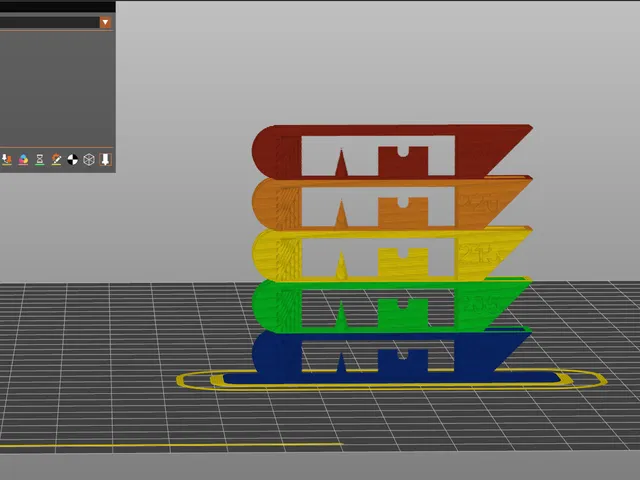Select the orange pencil edit icon
The height and width of the screenshot is (480, 640).
(x=56, y=160)
